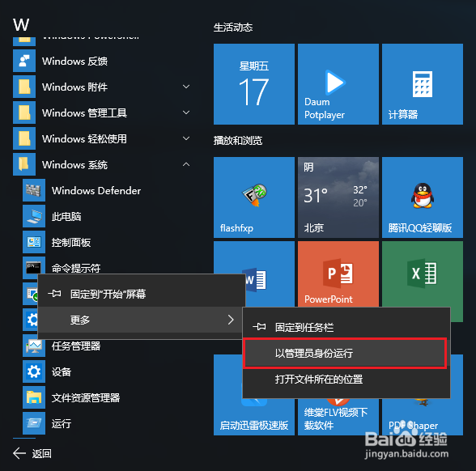The image size is (476, 471).
Task: Click the Windows 系统 folder icon
Action: point(24,164)
